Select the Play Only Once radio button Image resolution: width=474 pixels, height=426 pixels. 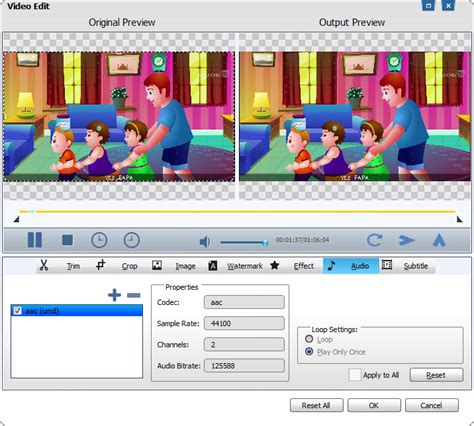click(x=309, y=351)
